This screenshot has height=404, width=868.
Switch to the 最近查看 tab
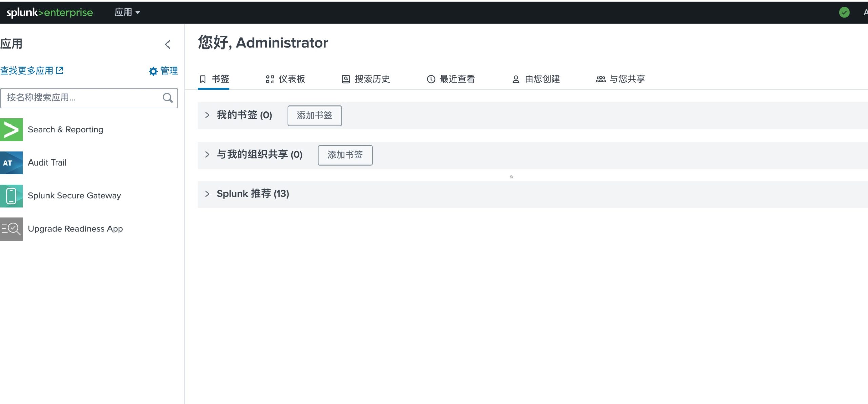[x=451, y=79]
